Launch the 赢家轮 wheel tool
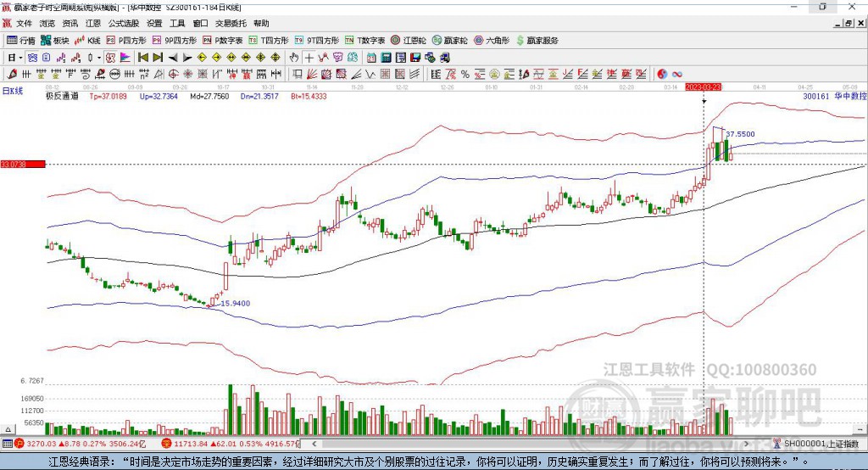 [450, 41]
